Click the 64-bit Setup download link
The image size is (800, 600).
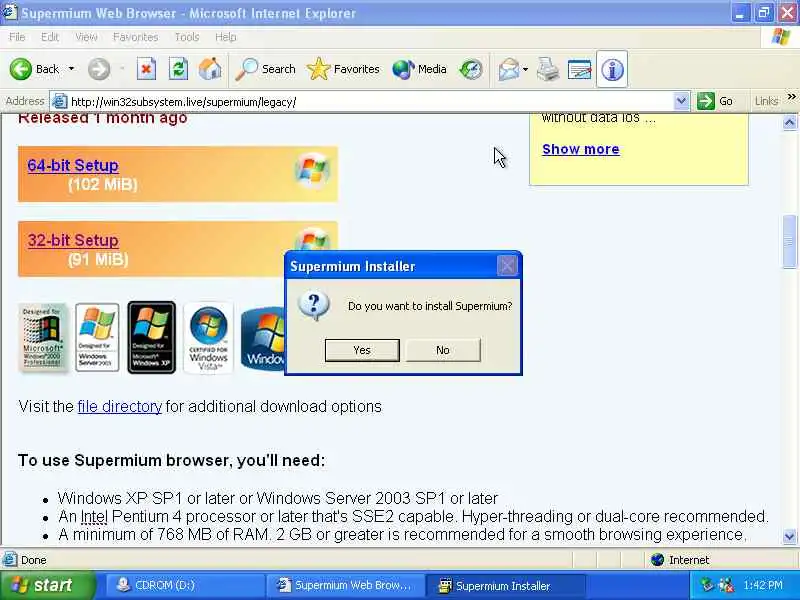73,165
